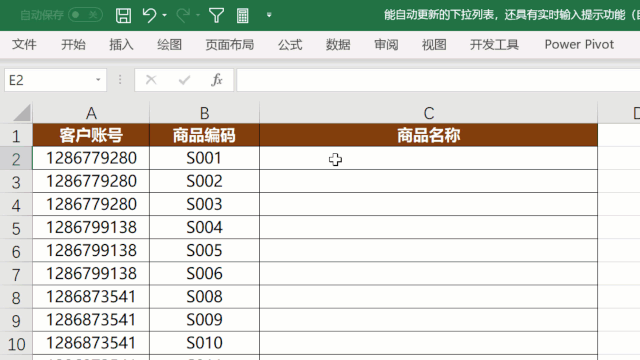Click cell B5 containing S004

point(204,227)
